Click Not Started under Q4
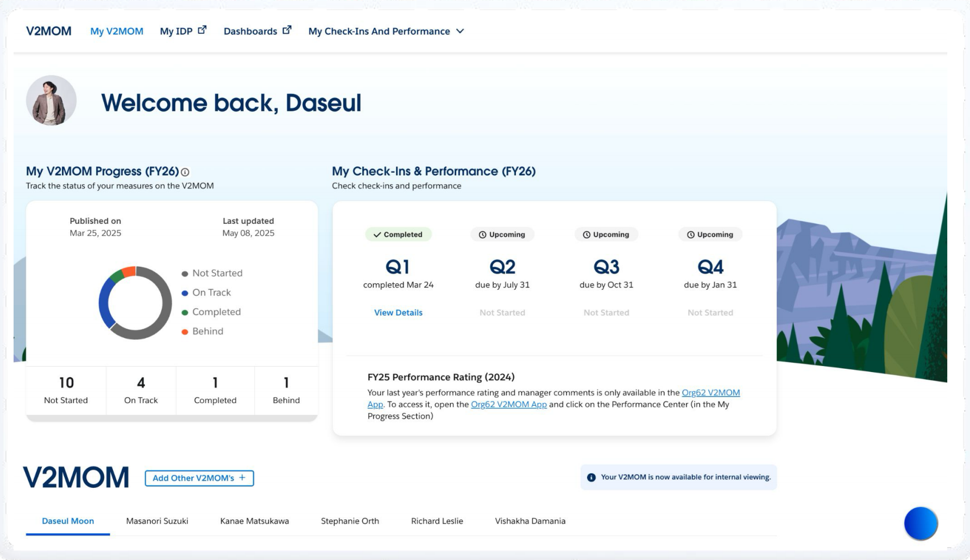 coord(710,313)
